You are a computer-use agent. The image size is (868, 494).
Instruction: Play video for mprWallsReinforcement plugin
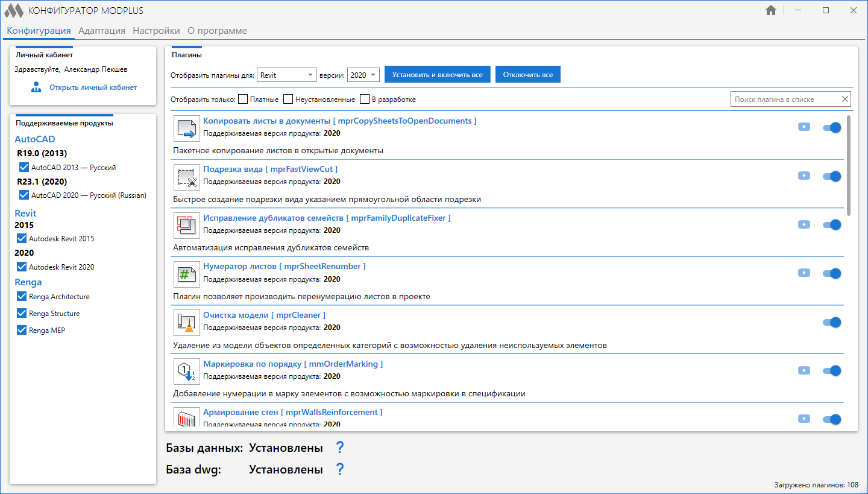tap(804, 419)
